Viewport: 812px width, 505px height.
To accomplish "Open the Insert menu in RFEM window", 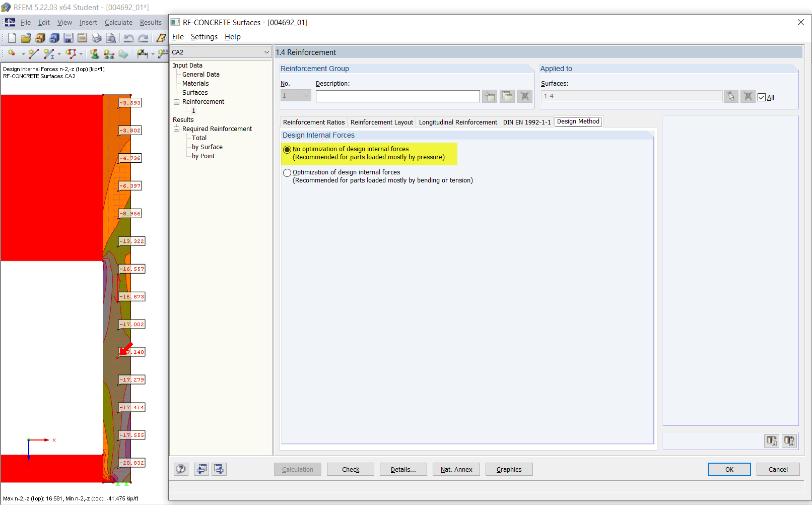I will coord(88,23).
